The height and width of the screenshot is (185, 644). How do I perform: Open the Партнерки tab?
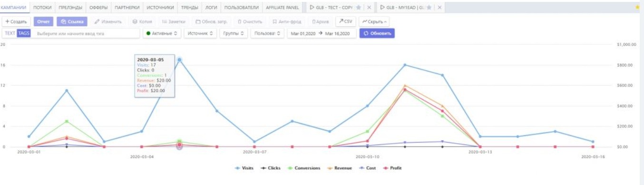pyautogui.click(x=127, y=8)
